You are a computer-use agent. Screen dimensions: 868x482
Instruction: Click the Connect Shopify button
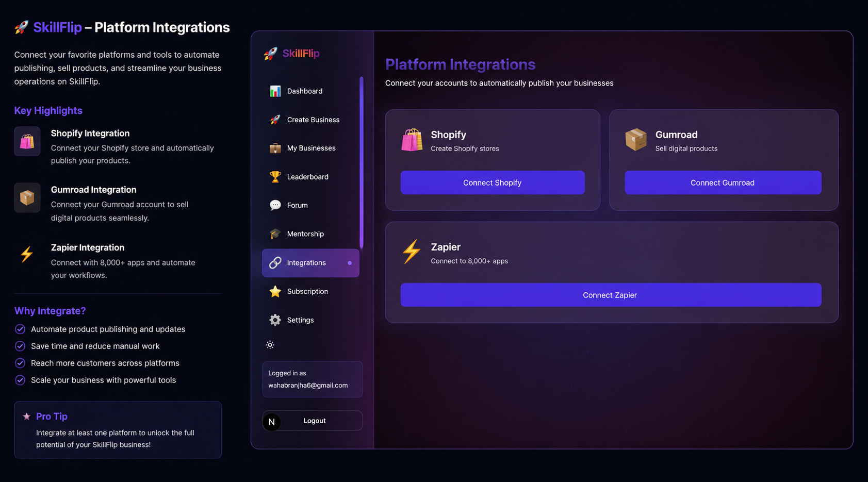493,182
